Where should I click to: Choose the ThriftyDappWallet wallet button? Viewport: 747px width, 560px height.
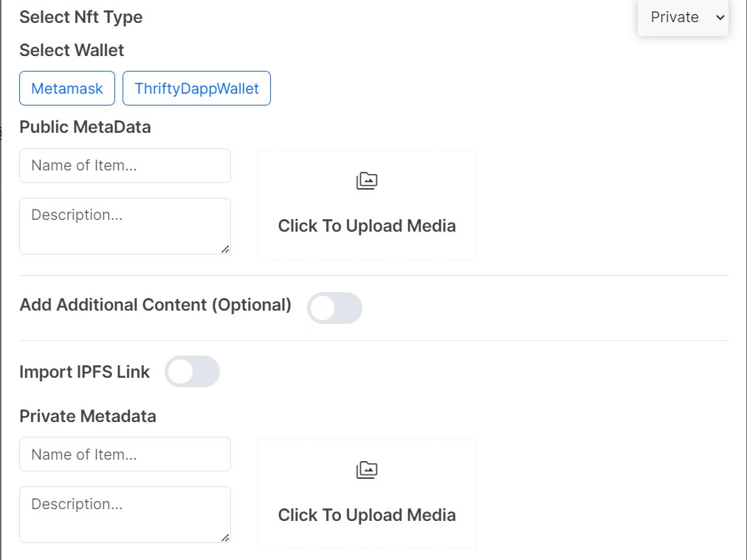197,88
